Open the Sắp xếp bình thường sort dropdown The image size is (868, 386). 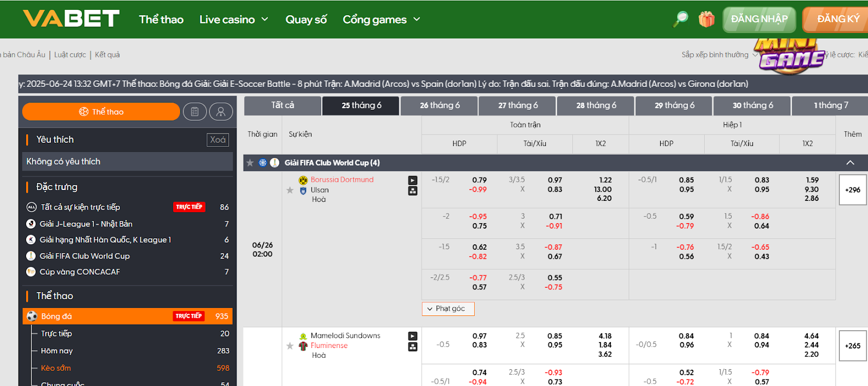coord(719,55)
